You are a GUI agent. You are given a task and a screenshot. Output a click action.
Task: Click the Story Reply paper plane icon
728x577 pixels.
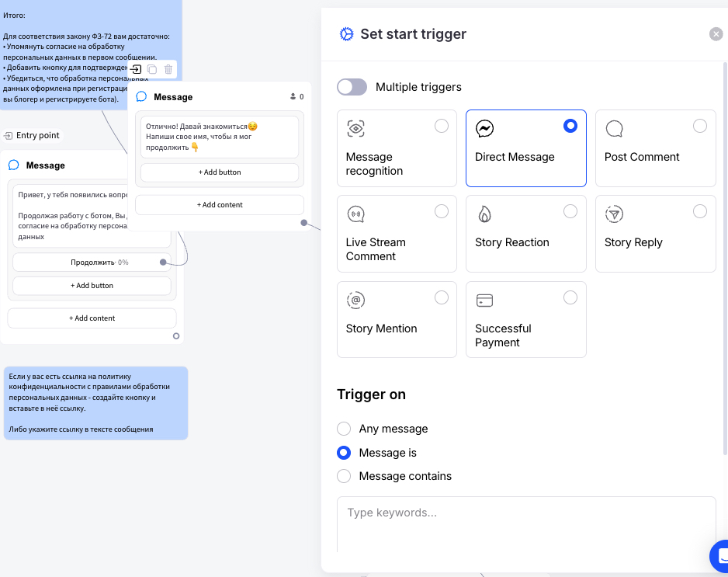[x=614, y=214]
